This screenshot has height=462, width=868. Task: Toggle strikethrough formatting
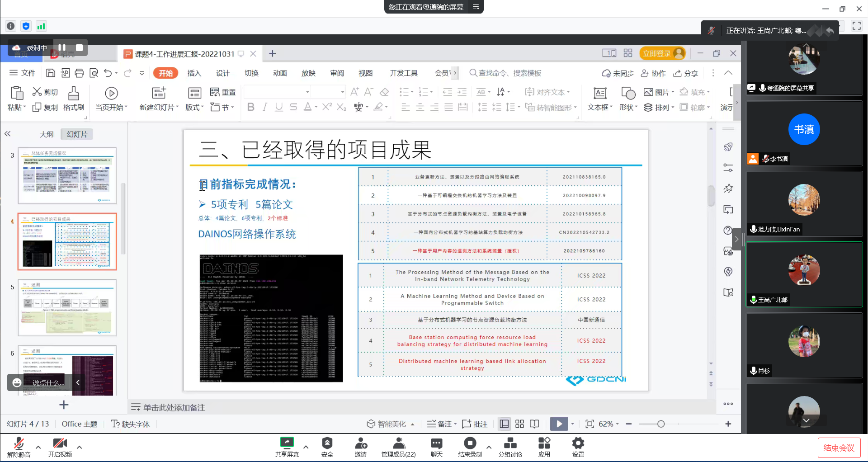click(x=293, y=107)
